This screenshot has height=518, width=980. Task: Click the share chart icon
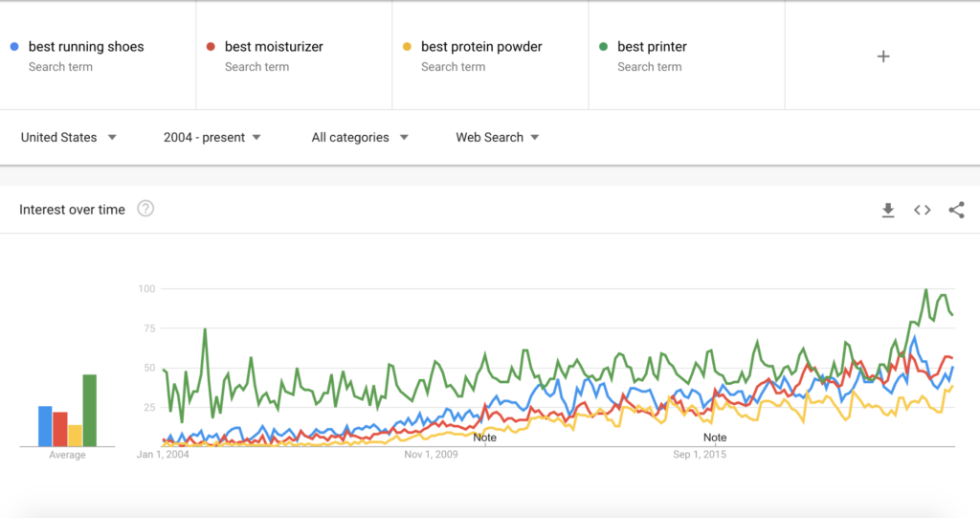(956, 210)
